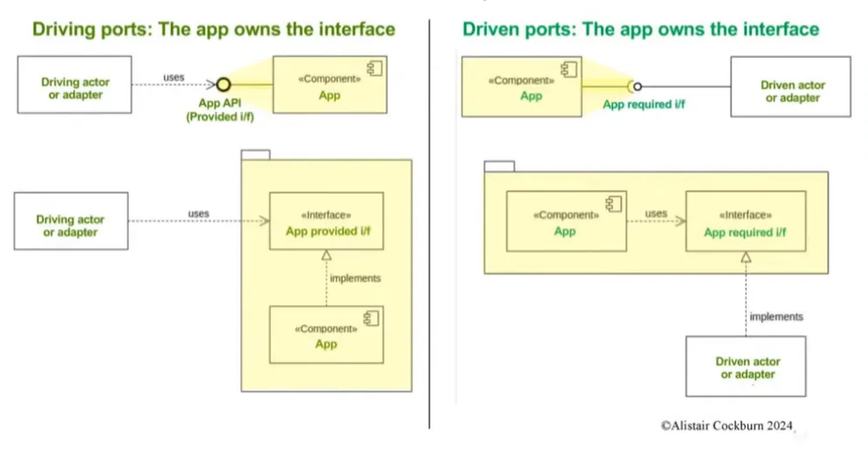Click the implements arrowhead below App provided i/f
The image size is (868, 453).
(326, 256)
